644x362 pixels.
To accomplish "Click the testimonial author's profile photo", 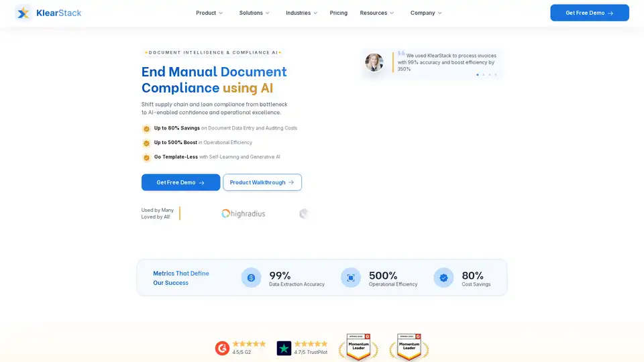I will click(x=374, y=62).
